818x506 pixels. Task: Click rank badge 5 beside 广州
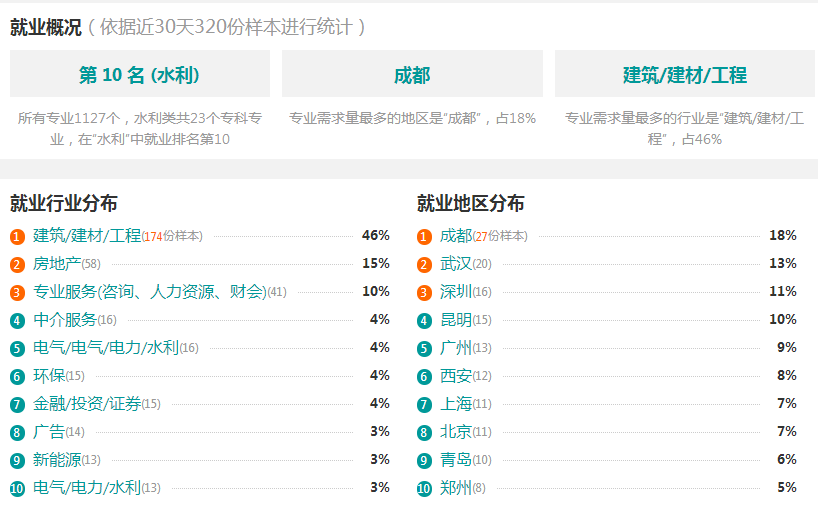[424, 349]
